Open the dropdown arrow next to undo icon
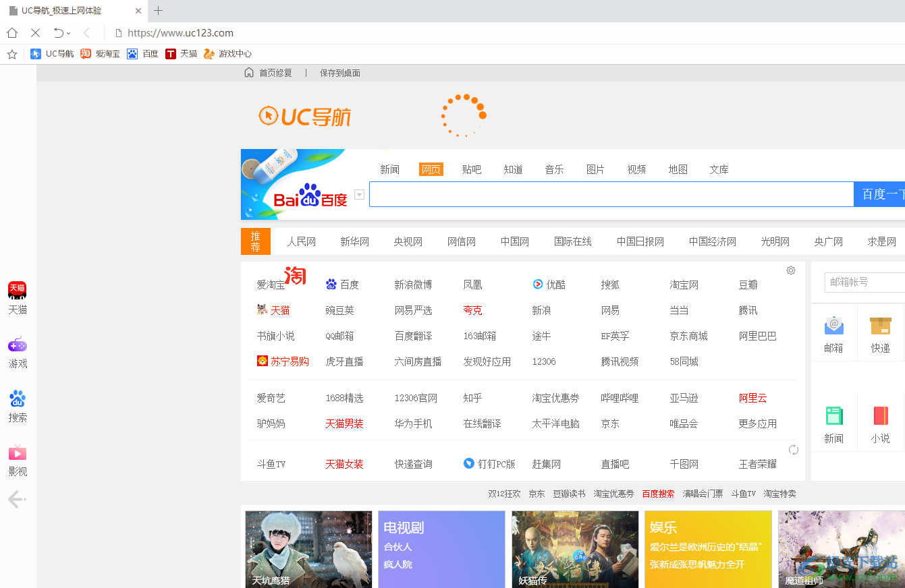The image size is (905, 588). (69, 34)
